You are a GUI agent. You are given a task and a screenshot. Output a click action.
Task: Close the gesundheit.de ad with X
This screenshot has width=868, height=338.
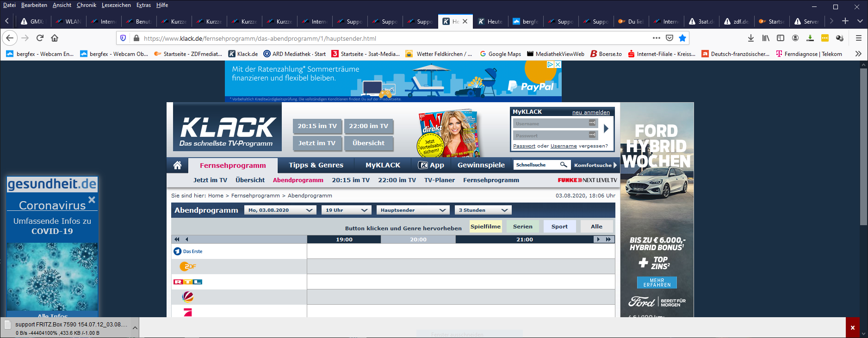pos(92,200)
